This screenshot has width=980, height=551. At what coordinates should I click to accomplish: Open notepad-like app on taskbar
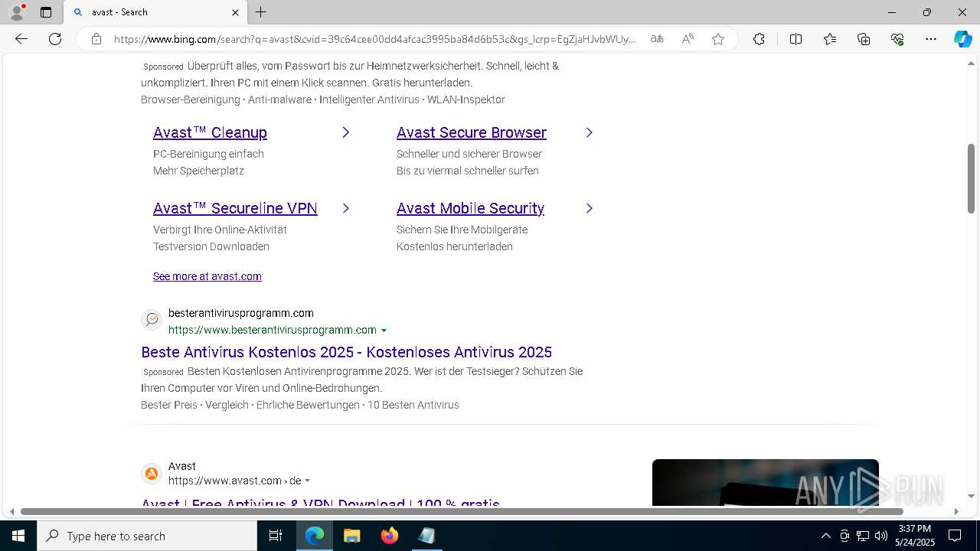(x=426, y=536)
